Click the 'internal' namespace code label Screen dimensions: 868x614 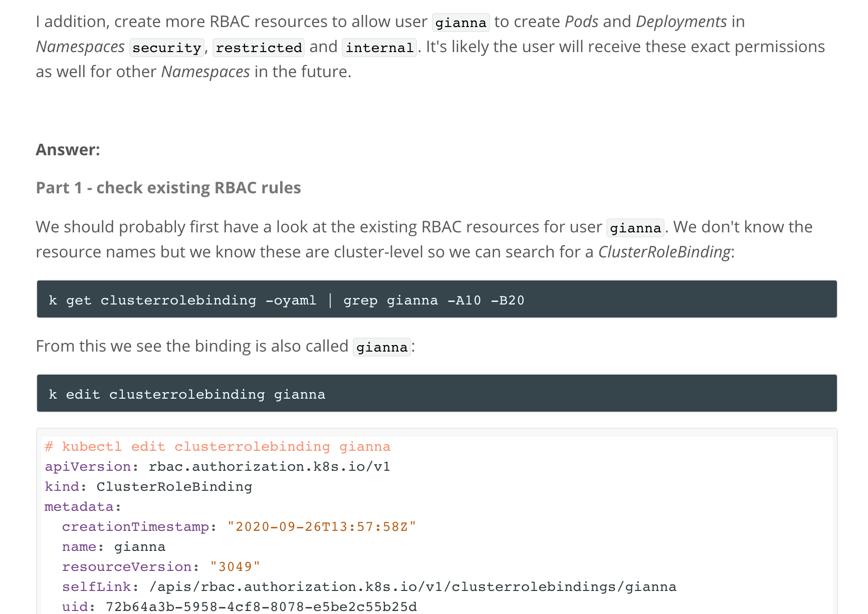(379, 48)
